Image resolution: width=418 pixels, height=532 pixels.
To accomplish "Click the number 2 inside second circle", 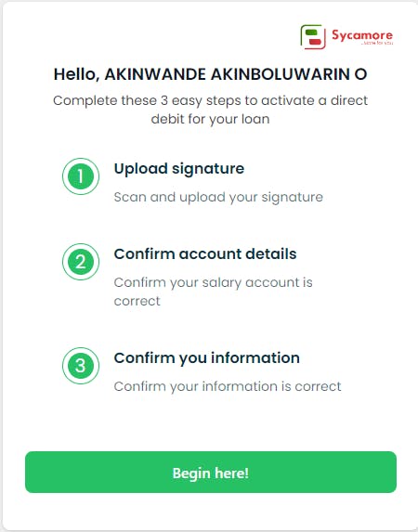I will [81, 262].
